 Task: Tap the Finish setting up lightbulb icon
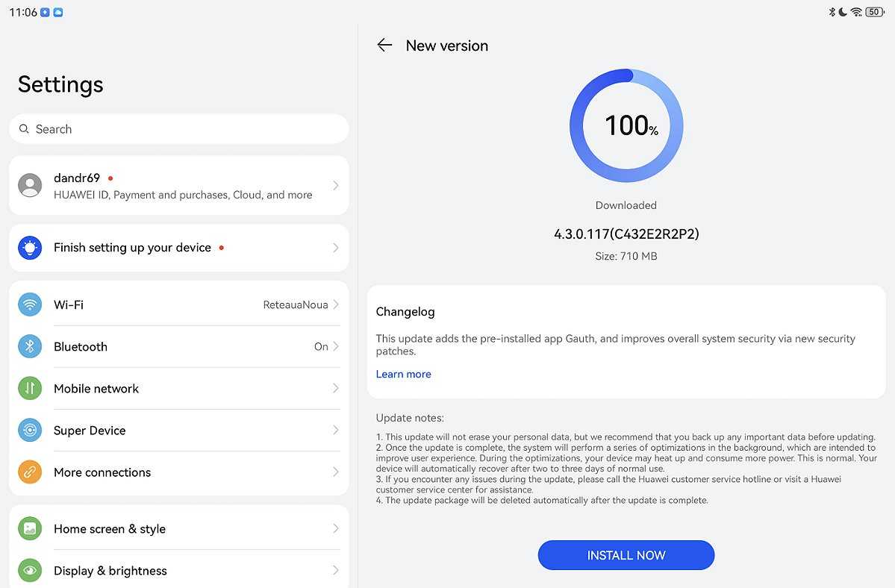30,248
